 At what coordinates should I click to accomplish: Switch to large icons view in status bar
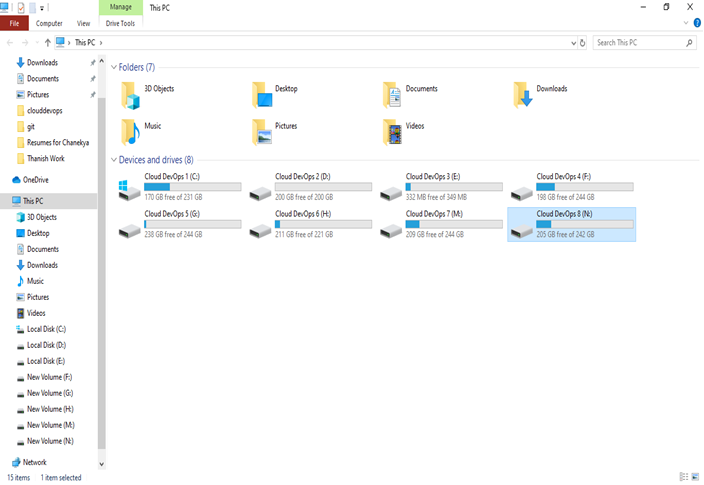tap(696, 478)
